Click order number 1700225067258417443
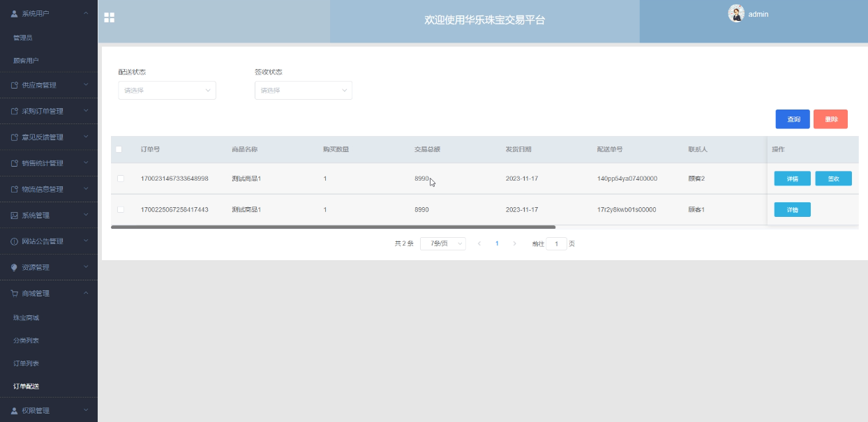The width and height of the screenshot is (868, 422). [174, 209]
